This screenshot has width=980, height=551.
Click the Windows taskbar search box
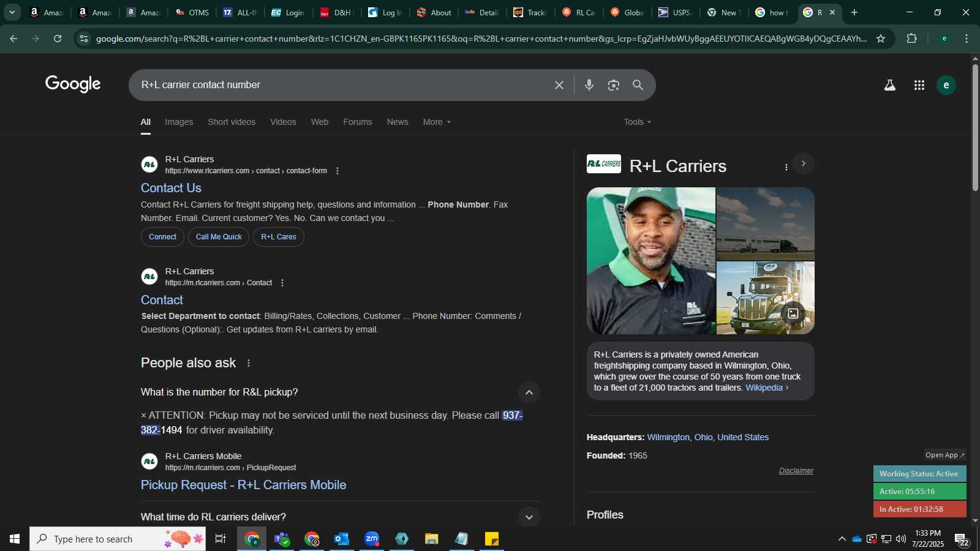118,539
